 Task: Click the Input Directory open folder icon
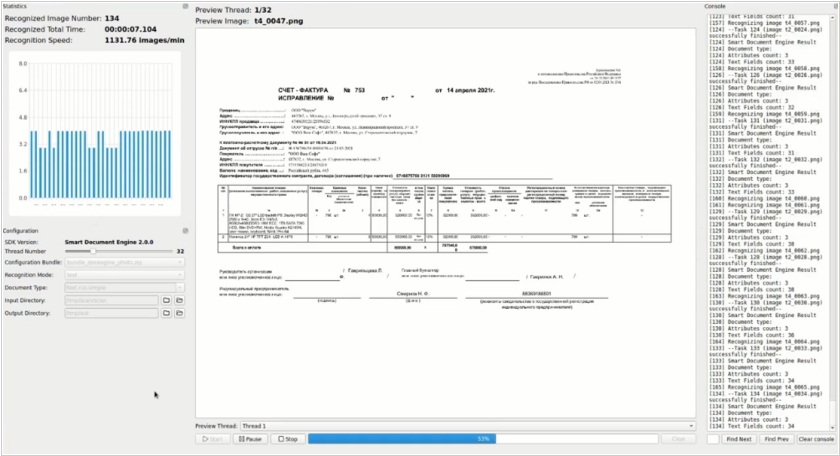tap(180, 299)
